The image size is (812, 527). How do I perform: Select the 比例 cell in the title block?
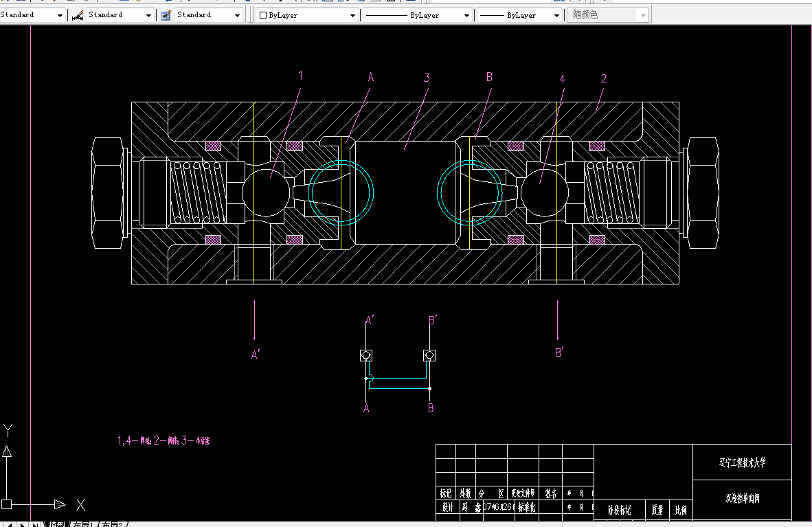coord(681,511)
